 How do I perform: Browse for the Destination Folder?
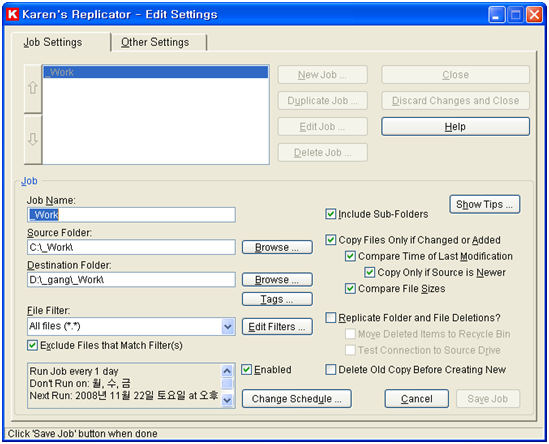(277, 280)
